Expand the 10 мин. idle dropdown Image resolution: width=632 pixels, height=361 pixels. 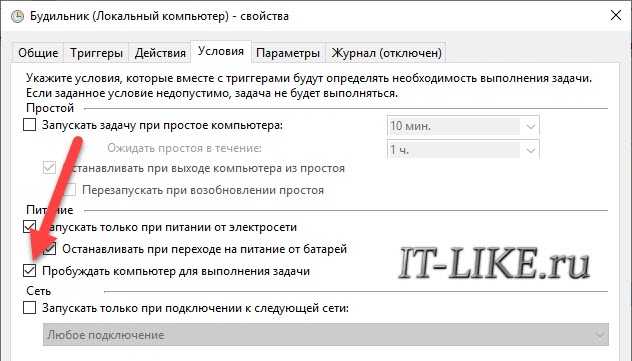point(463,126)
